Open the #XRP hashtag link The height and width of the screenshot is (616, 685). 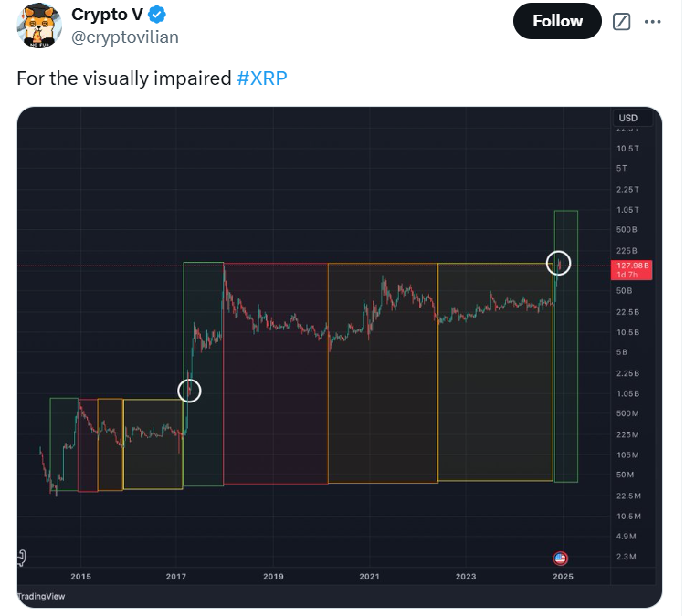262,78
